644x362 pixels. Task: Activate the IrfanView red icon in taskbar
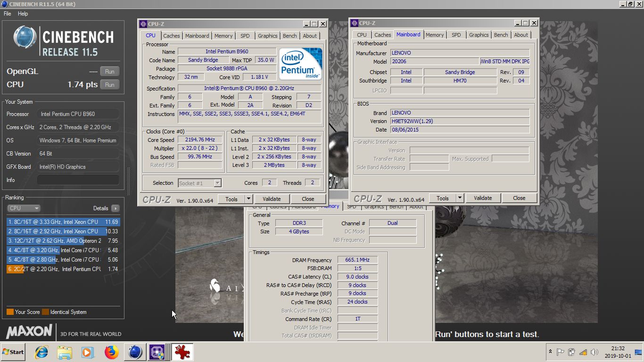(182, 352)
